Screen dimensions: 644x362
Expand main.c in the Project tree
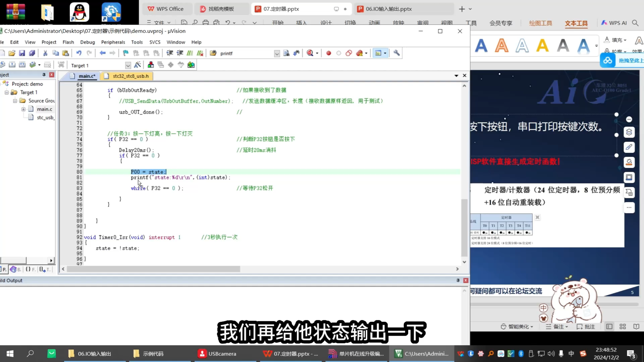[x=23, y=109]
